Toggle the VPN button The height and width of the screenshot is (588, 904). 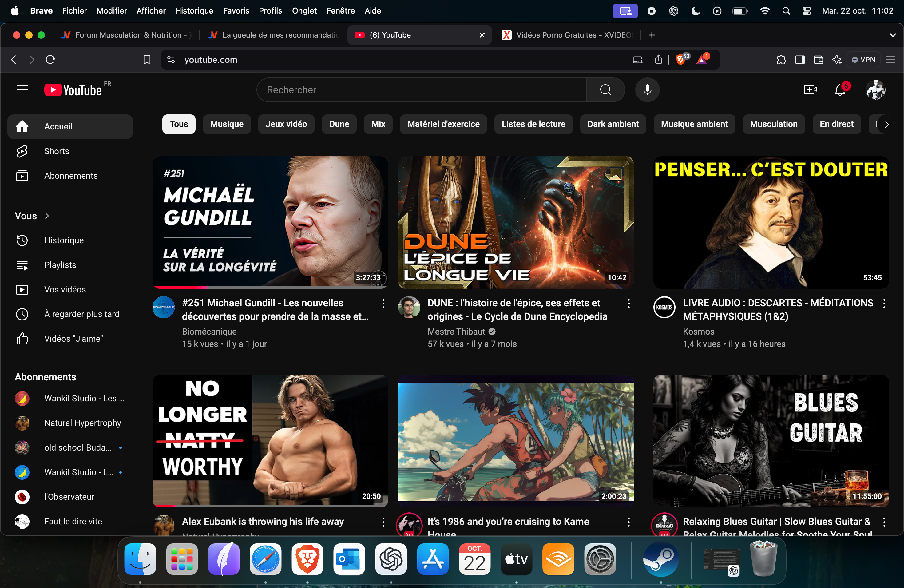[x=863, y=60]
